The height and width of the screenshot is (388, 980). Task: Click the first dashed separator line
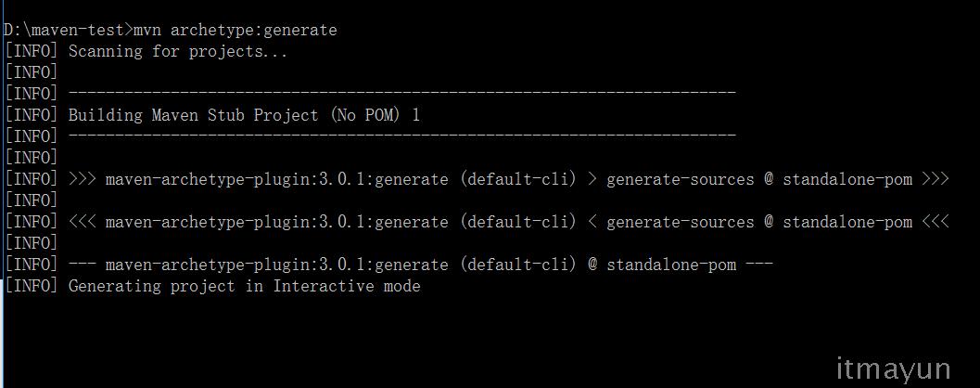[x=401, y=94]
